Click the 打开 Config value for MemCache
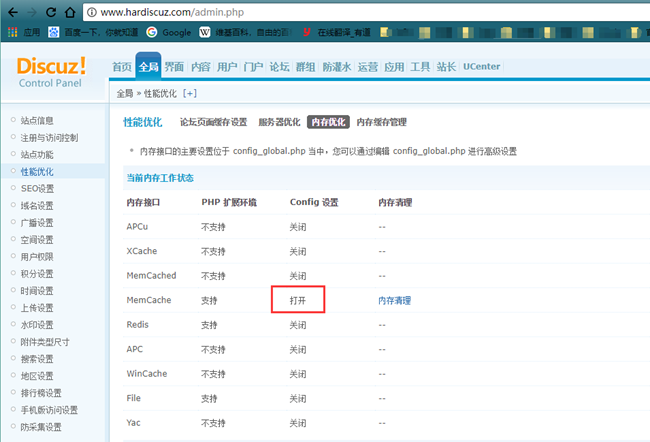This screenshot has height=442, width=650. pyautogui.click(x=298, y=300)
